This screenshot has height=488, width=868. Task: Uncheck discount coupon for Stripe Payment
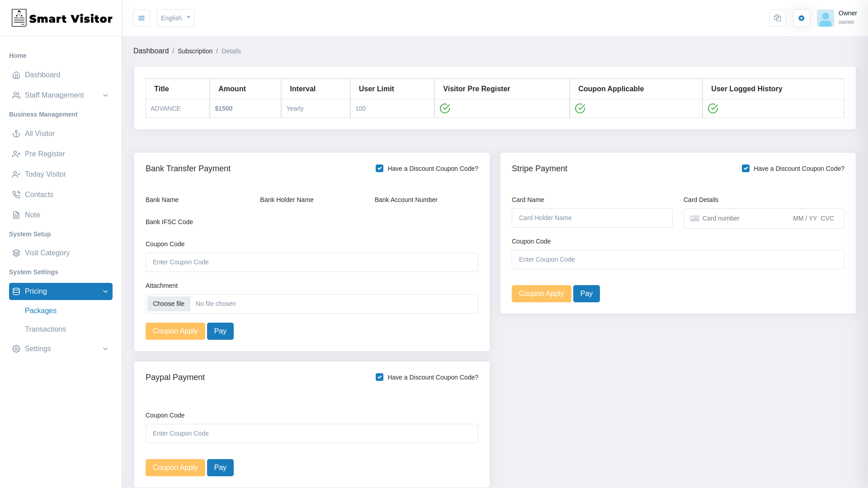(745, 168)
